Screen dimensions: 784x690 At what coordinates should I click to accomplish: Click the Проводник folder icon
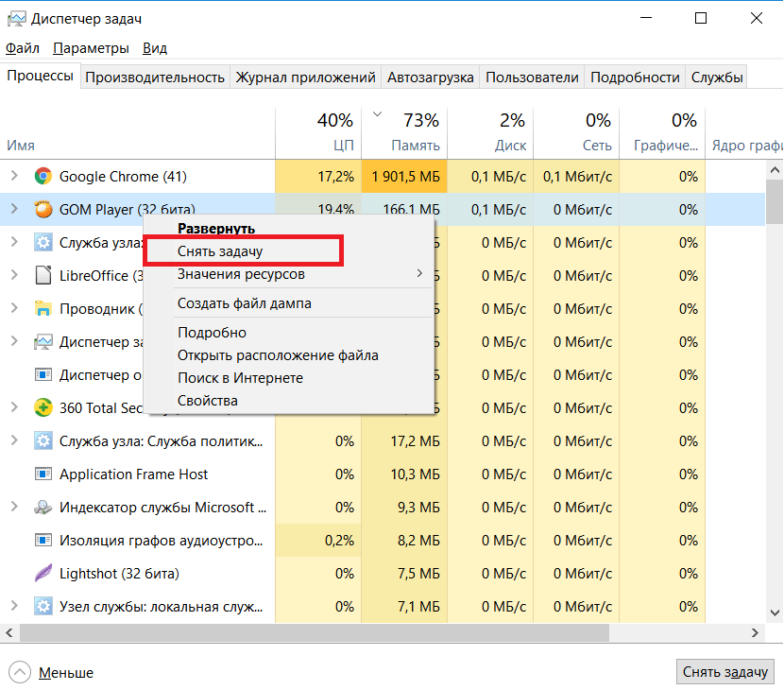(x=43, y=309)
